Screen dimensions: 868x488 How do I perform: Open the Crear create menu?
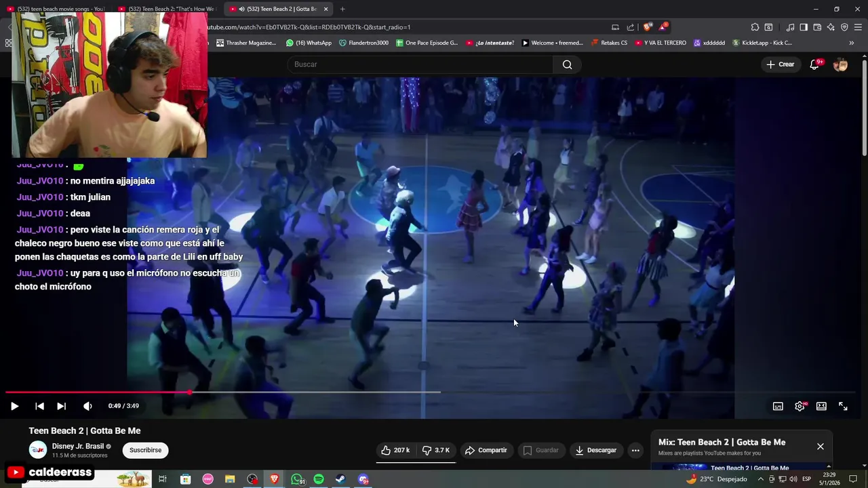780,64
